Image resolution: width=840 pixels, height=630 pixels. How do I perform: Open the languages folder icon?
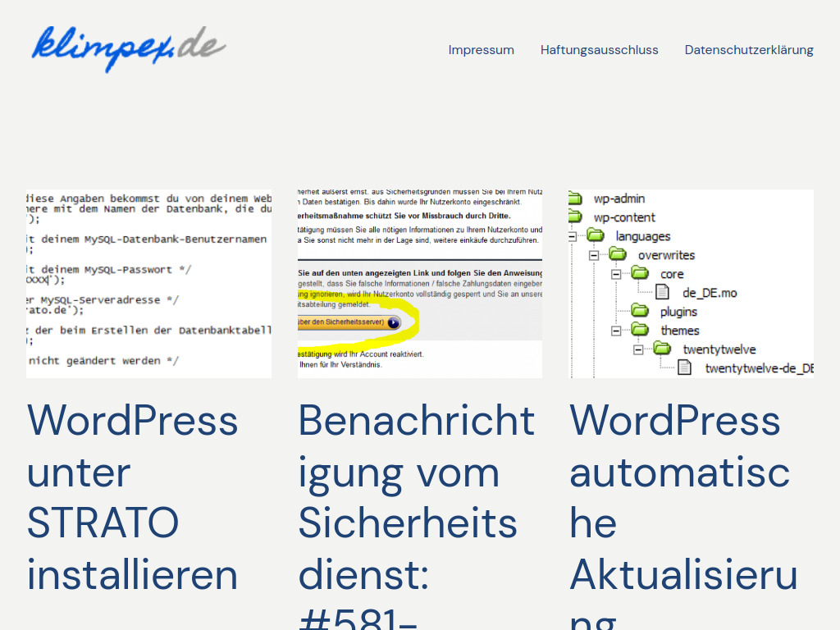coord(596,235)
